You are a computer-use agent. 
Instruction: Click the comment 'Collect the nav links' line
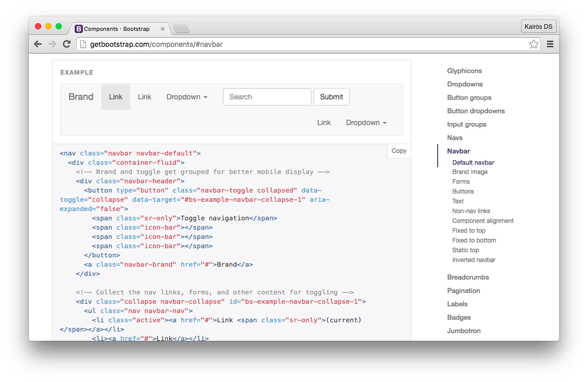pyautogui.click(x=215, y=292)
